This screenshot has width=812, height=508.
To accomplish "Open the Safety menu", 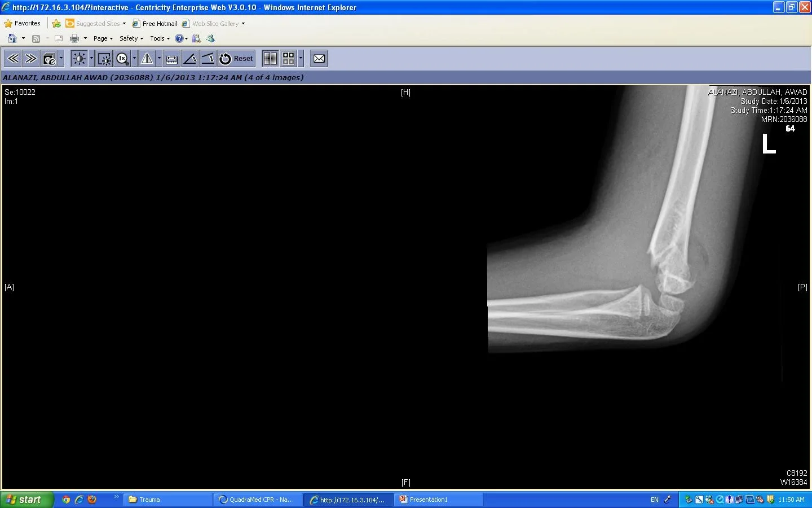I will (131, 38).
